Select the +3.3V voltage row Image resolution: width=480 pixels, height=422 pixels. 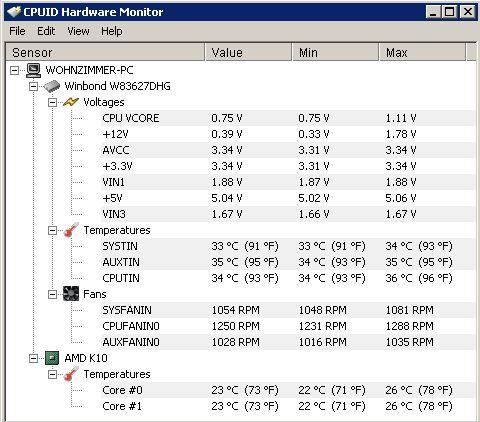288,166
